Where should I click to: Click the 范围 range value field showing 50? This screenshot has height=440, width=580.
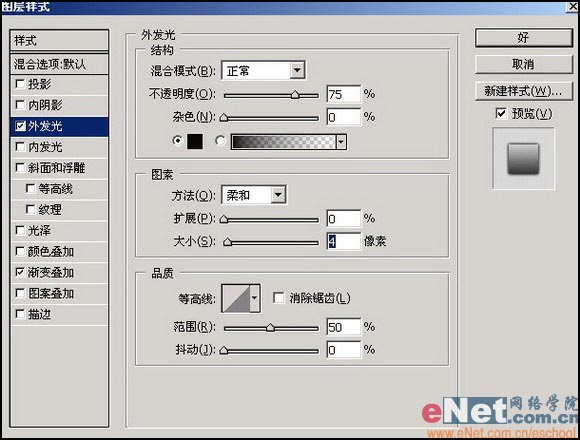344,327
